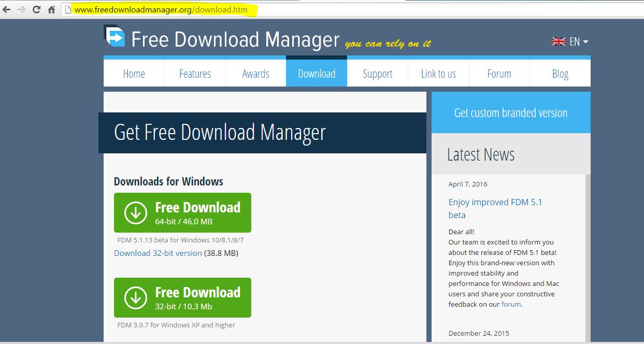Screen dimensions: 644x344
Task: Click the April 7, 2016 date text
Action: 468,184
